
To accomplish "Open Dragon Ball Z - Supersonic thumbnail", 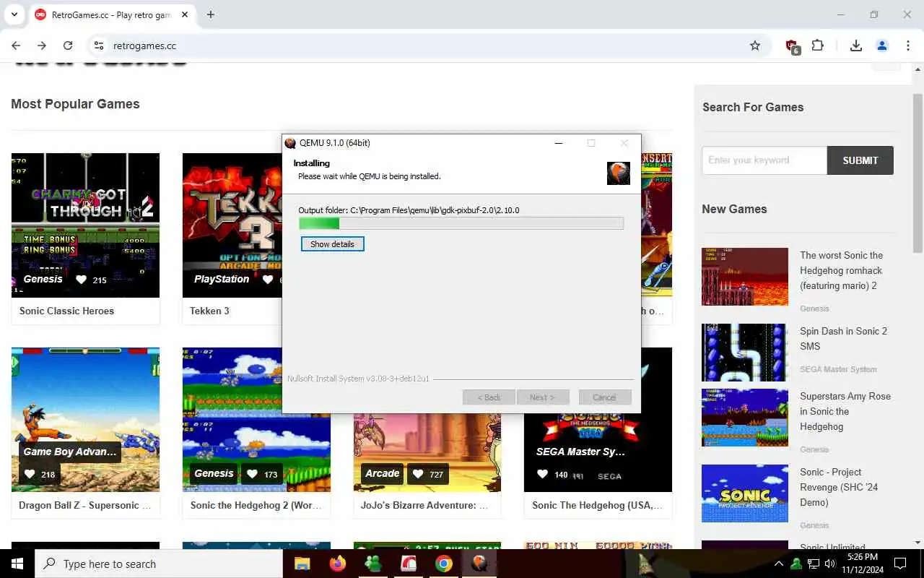I will (85, 419).
